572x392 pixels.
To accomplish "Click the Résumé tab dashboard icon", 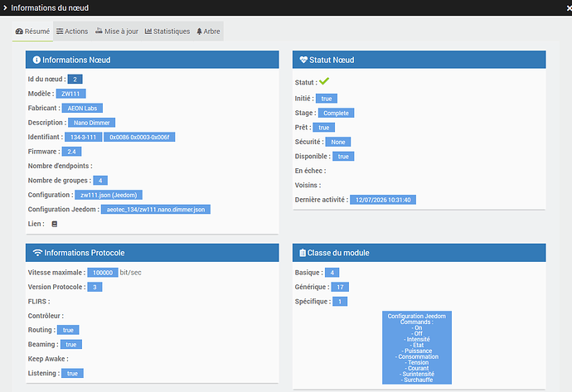I will [19, 31].
